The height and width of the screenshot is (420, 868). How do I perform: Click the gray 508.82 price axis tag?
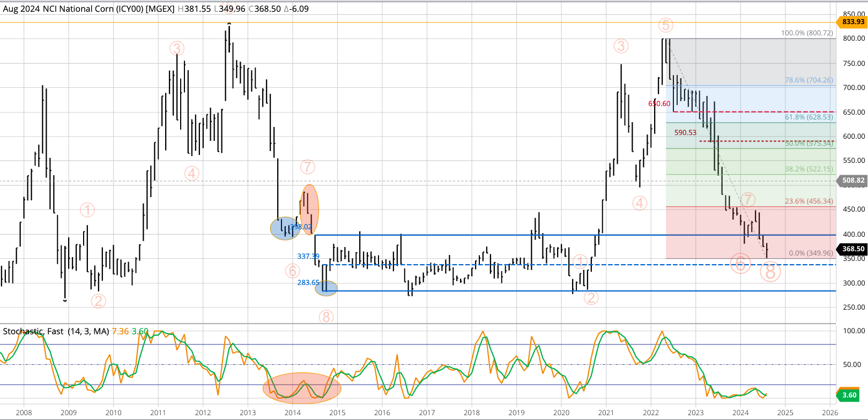(852, 181)
